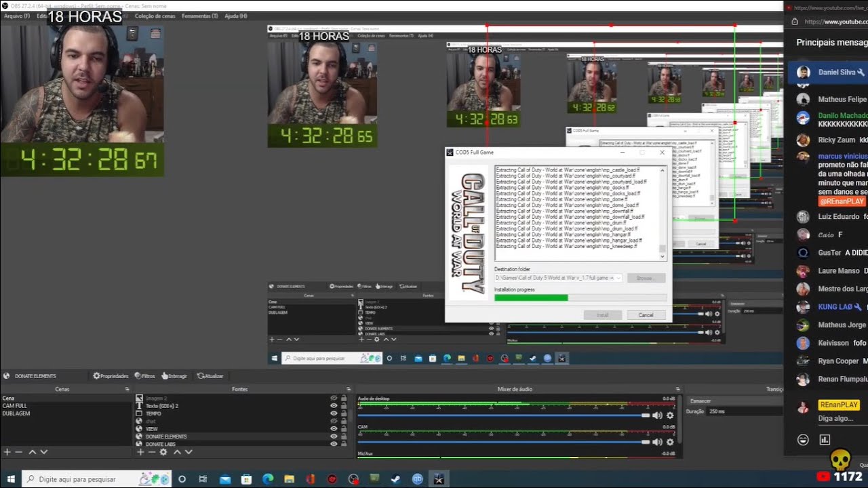The image size is (868, 488).
Task: Lock the Texto (GDI+) 2 source
Action: pos(343,406)
